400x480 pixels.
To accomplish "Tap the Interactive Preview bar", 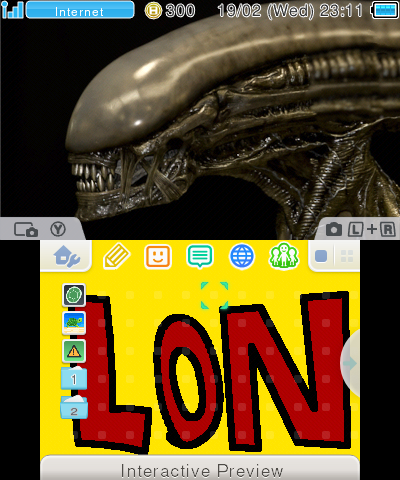I will pyautogui.click(x=200, y=468).
